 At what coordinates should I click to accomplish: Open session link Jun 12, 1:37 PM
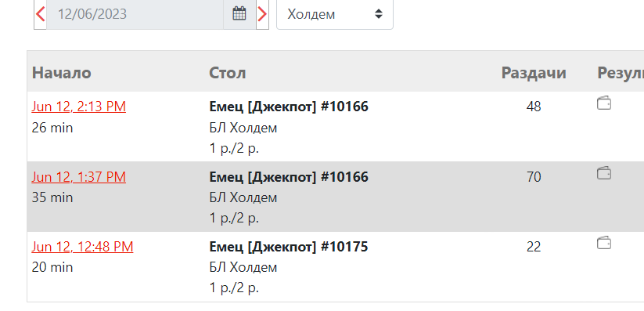click(79, 177)
